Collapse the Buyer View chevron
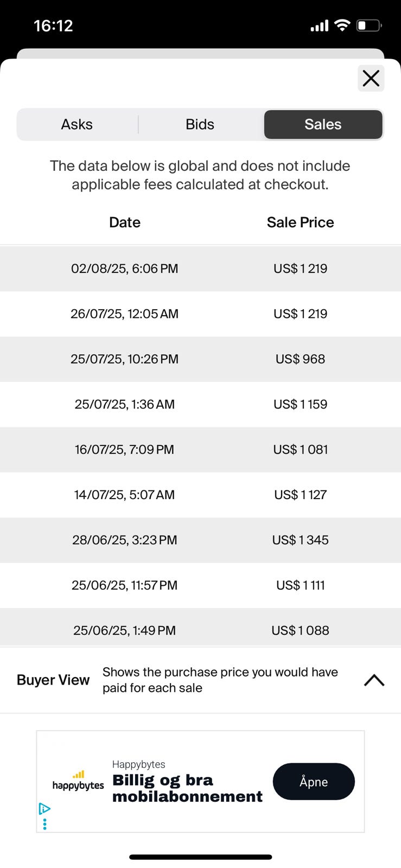 tap(374, 680)
